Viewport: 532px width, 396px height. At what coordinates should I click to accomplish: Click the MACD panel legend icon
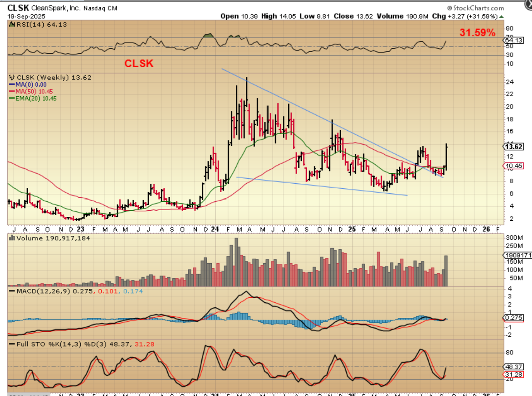pos(11,290)
